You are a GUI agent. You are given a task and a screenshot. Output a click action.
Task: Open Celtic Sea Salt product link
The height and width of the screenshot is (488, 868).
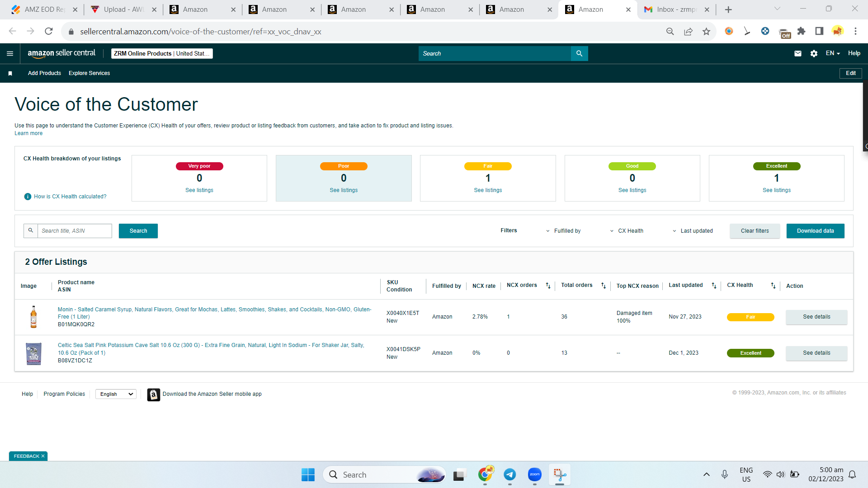pos(211,349)
